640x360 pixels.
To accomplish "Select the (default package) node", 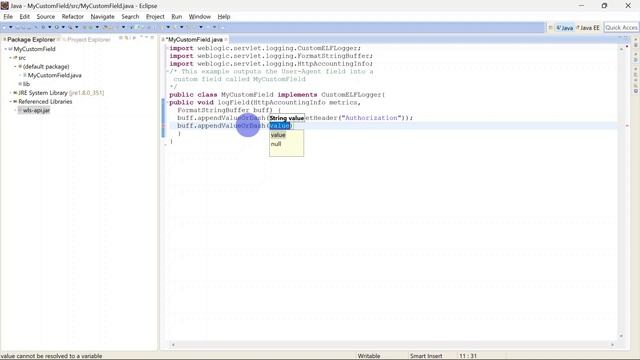I will click(x=46, y=67).
